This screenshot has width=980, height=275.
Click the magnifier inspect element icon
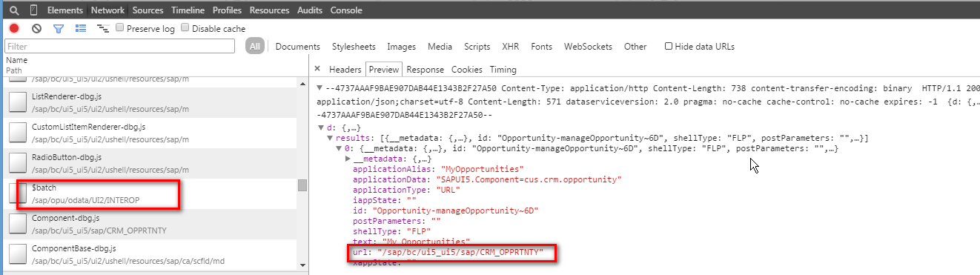14,10
